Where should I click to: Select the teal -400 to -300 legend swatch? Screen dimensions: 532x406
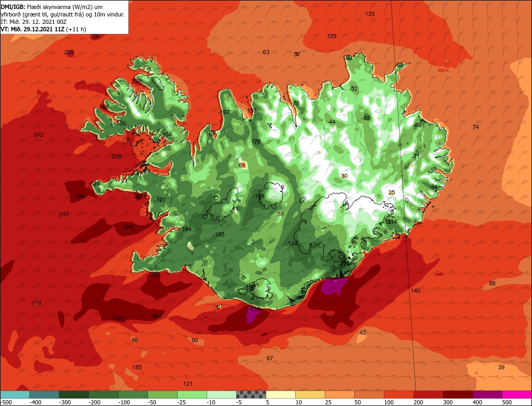pos(45,394)
